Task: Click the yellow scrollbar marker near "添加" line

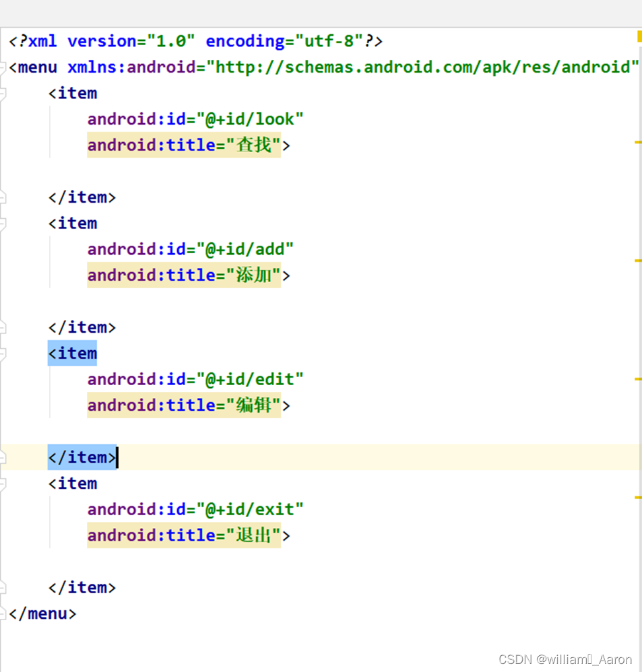Action: [x=639, y=259]
